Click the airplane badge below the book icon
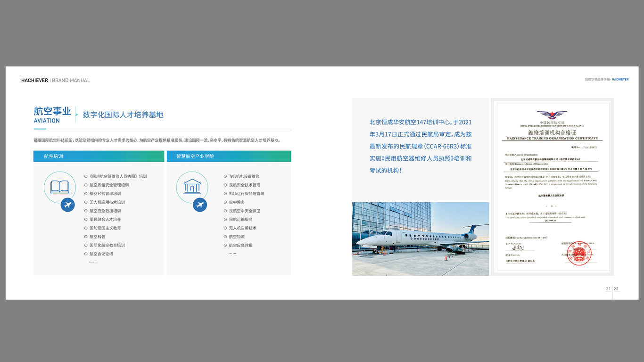 click(x=68, y=205)
